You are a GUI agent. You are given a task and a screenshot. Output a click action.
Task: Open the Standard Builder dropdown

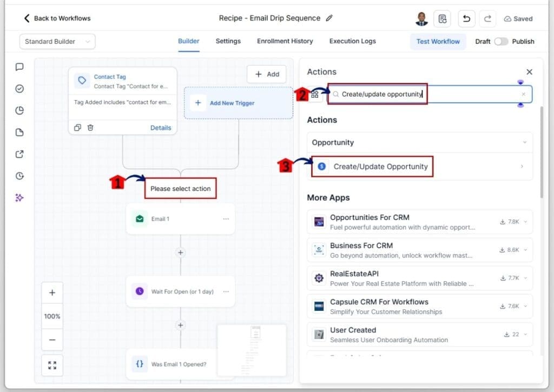(x=57, y=42)
